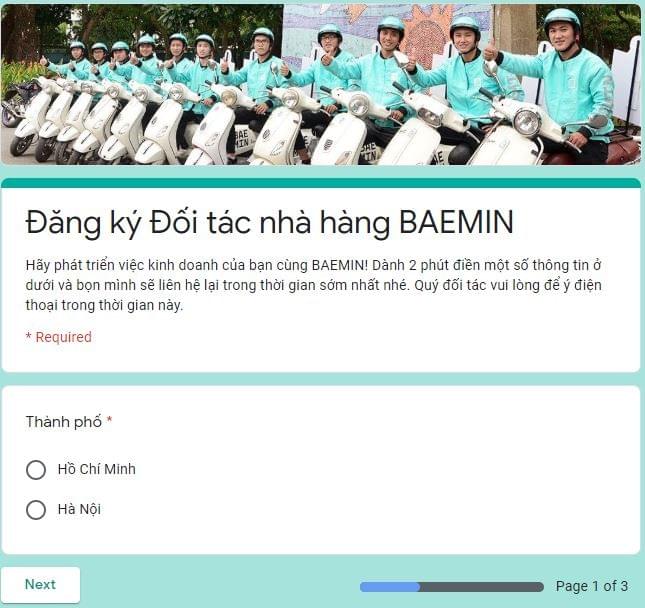Click the BAEMIN riders banner image

pos(321,84)
